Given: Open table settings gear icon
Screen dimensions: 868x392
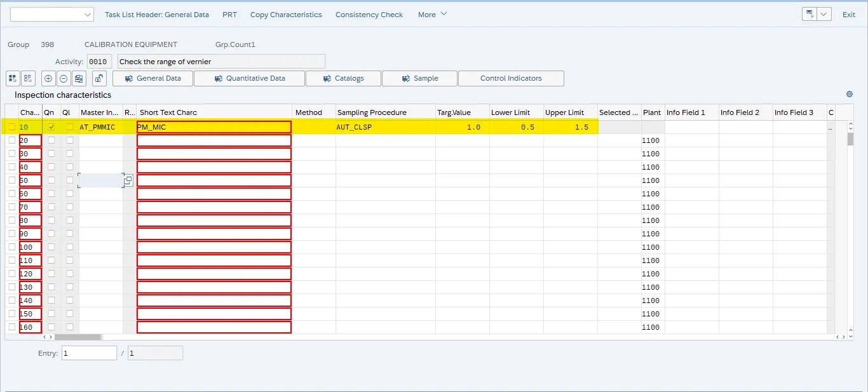Looking at the screenshot, I should click(x=850, y=95).
